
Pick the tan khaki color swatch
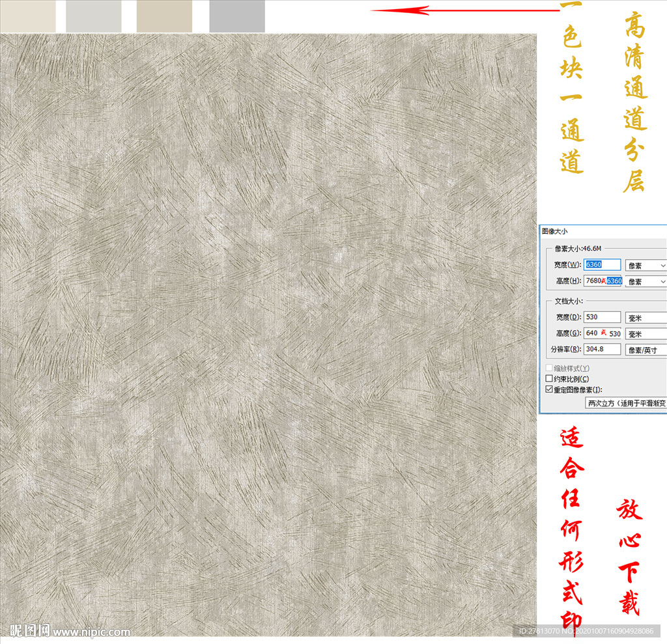[164, 16]
